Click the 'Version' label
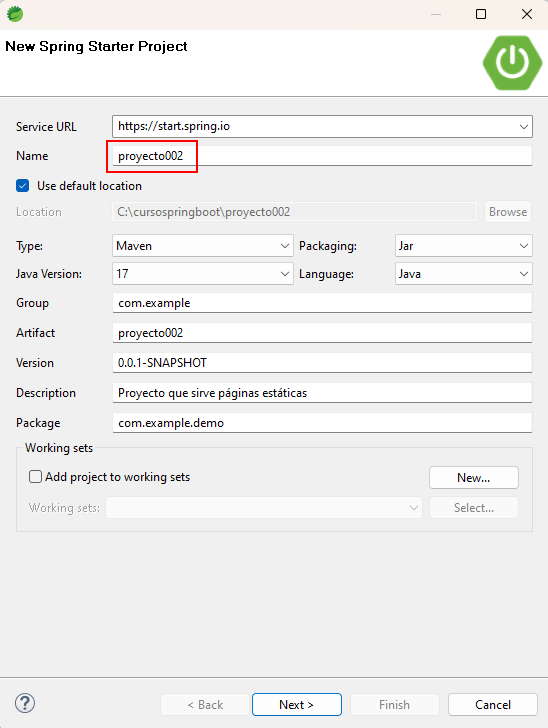The height and width of the screenshot is (728, 548). click(35, 363)
